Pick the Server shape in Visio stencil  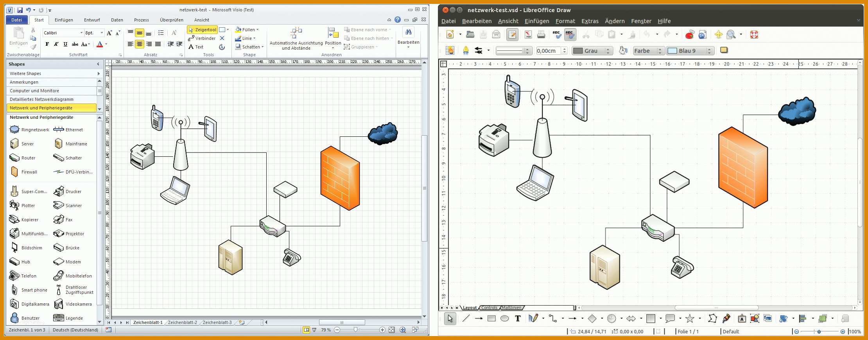[22, 144]
